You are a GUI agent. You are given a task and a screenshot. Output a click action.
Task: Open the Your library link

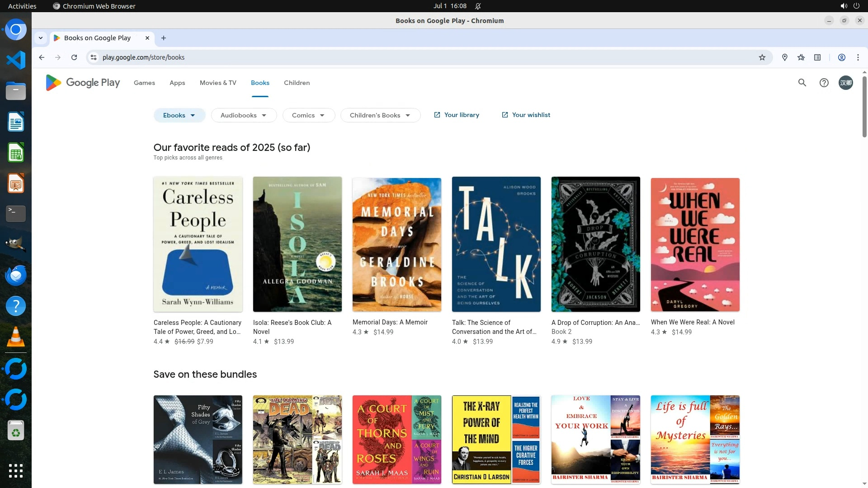tap(457, 115)
